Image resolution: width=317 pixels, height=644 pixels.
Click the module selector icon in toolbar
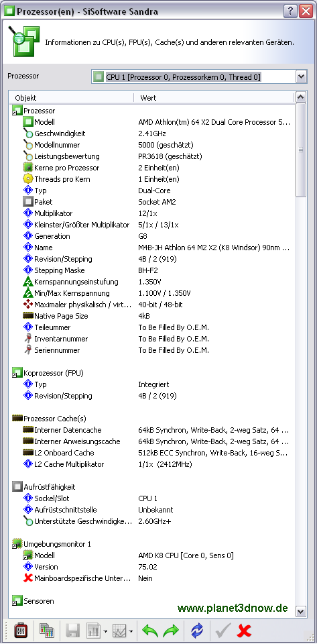click(46, 630)
